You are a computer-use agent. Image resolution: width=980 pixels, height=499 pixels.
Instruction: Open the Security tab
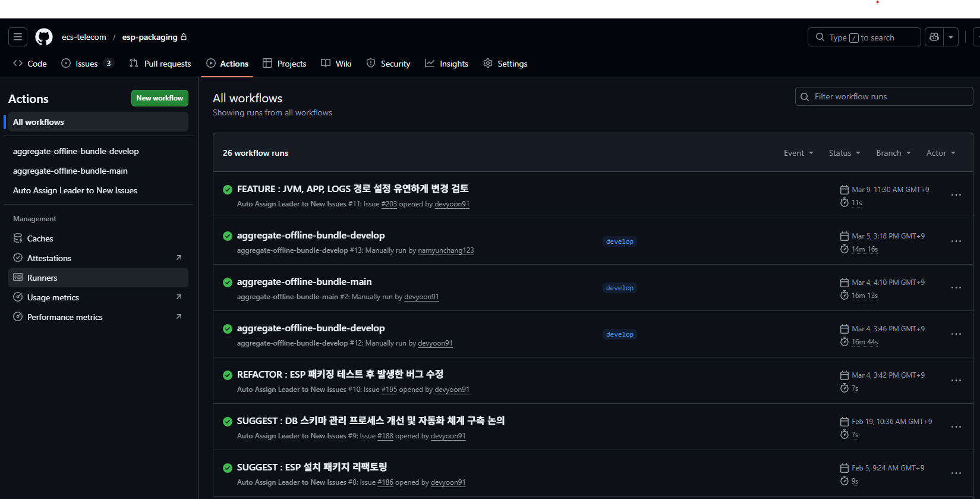pos(389,64)
